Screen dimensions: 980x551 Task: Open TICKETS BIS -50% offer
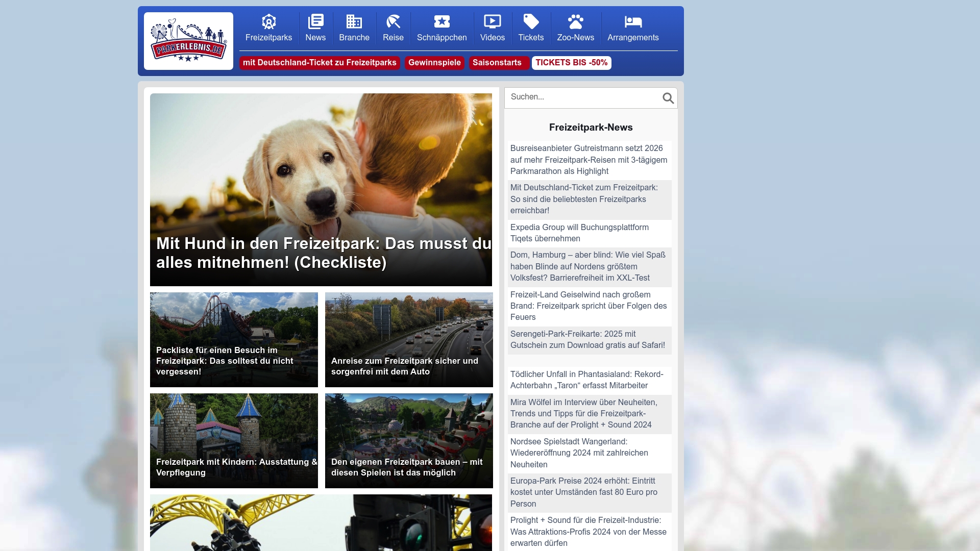point(571,63)
